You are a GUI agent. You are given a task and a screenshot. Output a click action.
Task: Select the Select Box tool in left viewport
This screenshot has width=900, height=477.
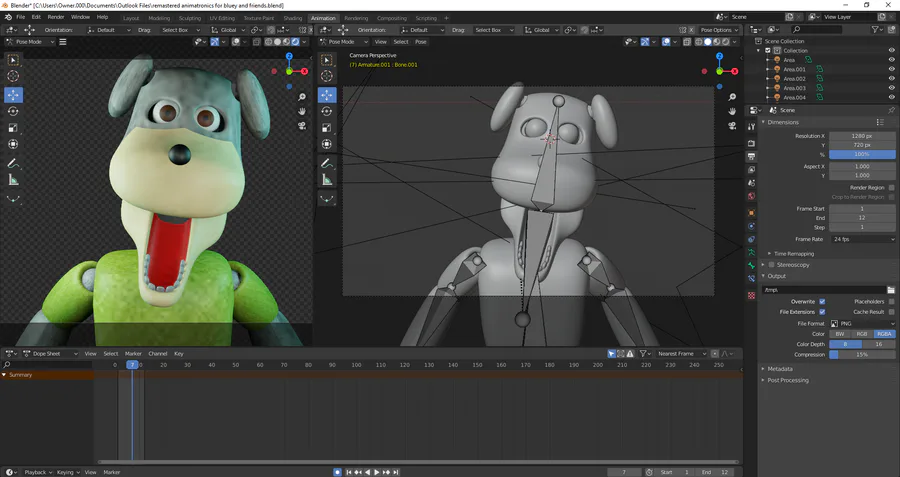pos(13,60)
